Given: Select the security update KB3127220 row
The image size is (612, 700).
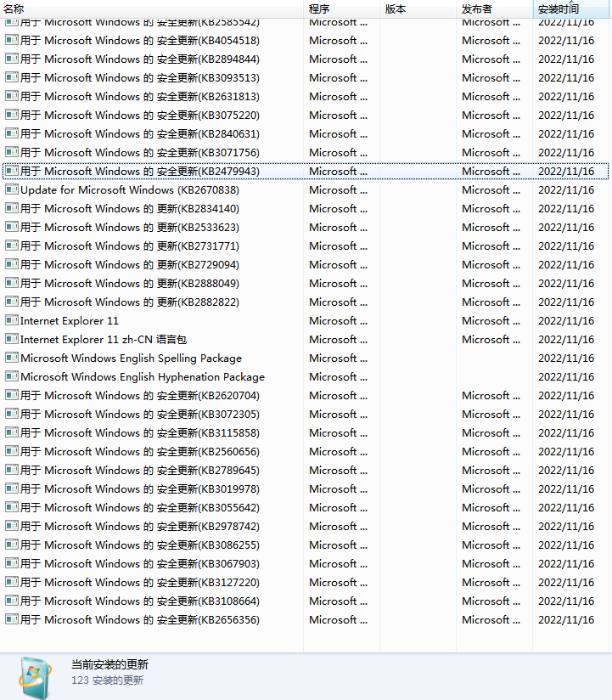Looking at the screenshot, I should click(x=139, y=582).
